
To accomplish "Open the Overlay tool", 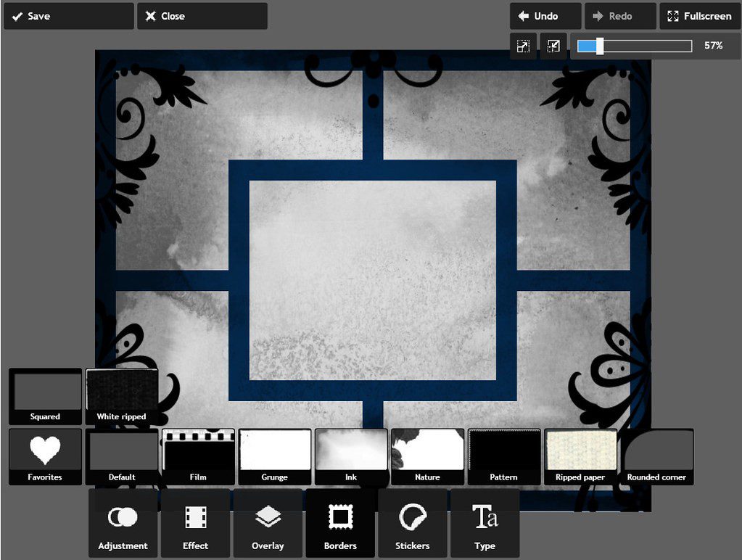I will click(x=268, y=523).
